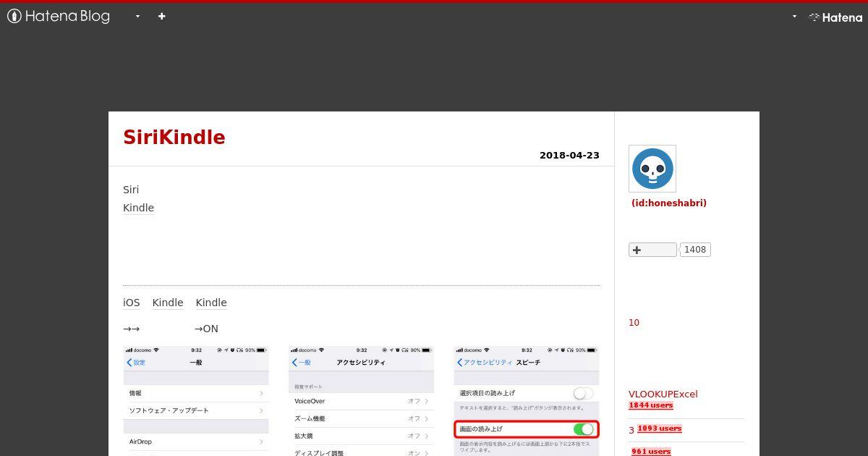The height and width of the screenshot is (456, 868).
Task: Open the Speech settings screenshot with toggles
Action: pyautogui.click(x=527, y=400)
